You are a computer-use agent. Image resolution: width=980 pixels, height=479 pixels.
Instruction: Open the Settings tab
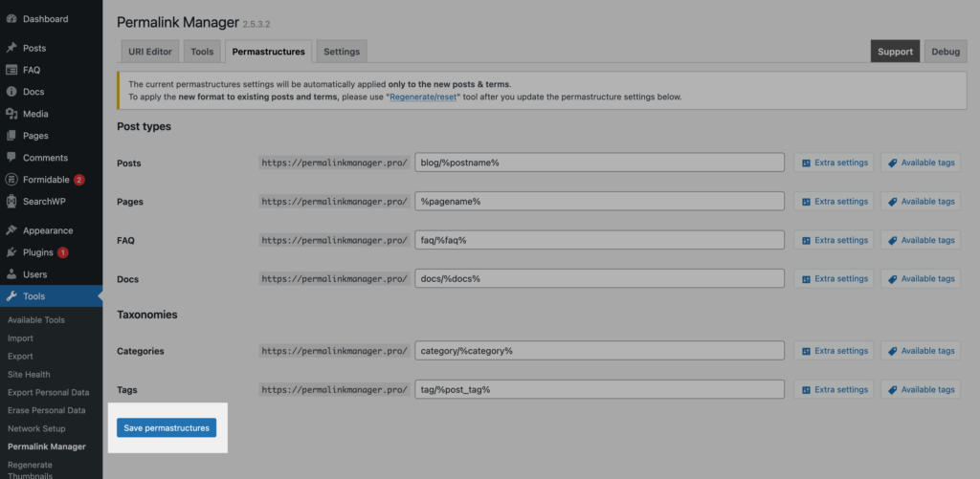point(342,52)
